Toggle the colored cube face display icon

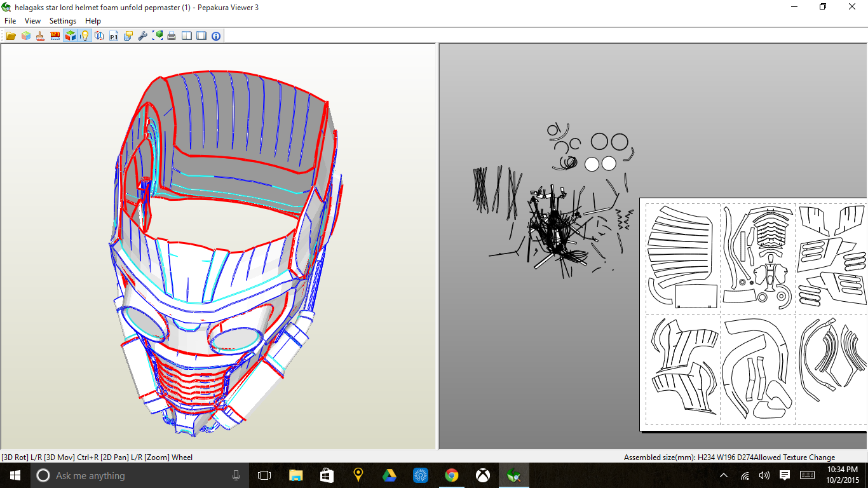coord(70,36)
